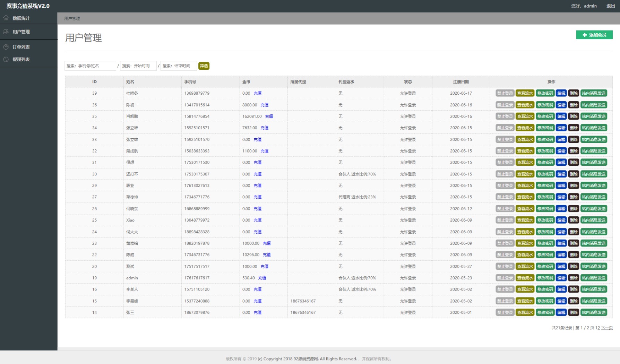Click 编辑 for user ID 27

[x=561, y=197]
